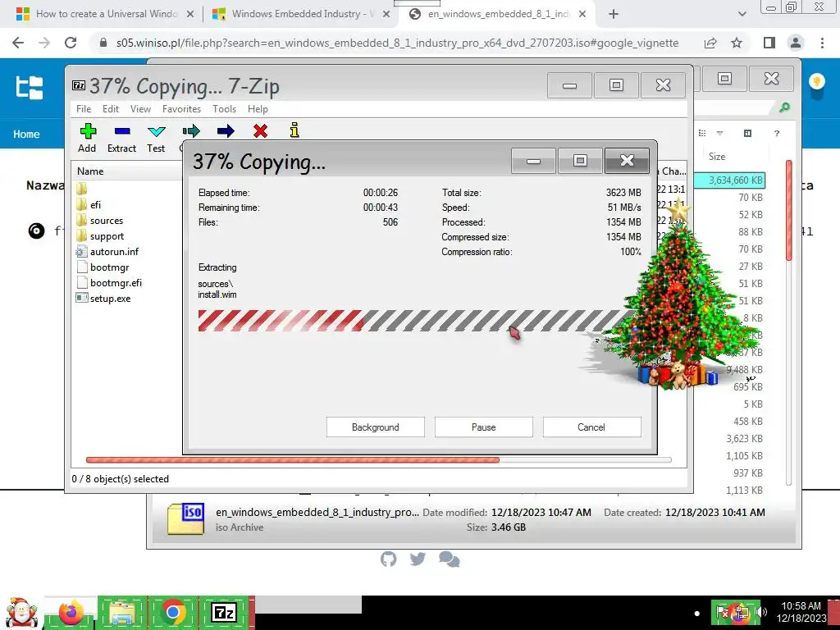840x630 pixels.
Task: Open Firefox from the taskbar
Action: click(x=71, y=613)
